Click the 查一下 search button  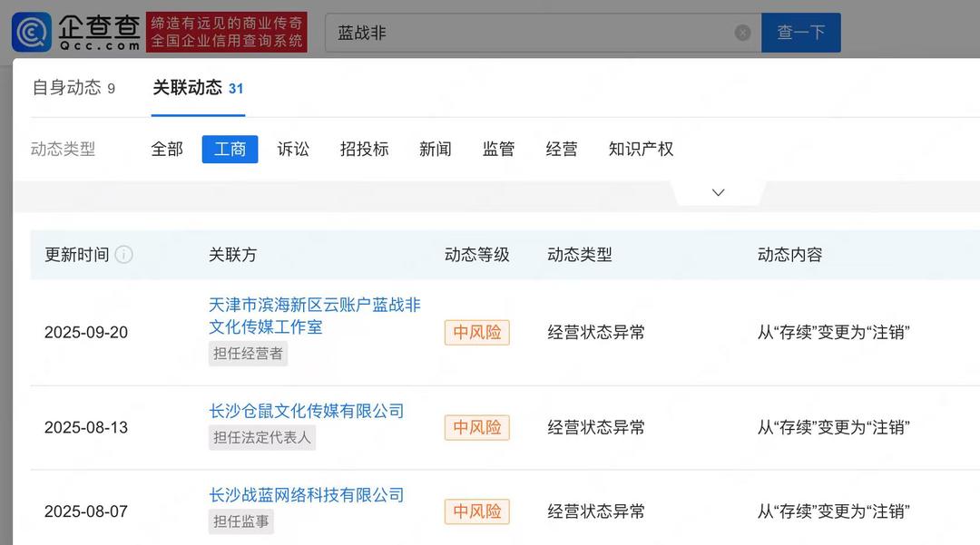point(800,33)
